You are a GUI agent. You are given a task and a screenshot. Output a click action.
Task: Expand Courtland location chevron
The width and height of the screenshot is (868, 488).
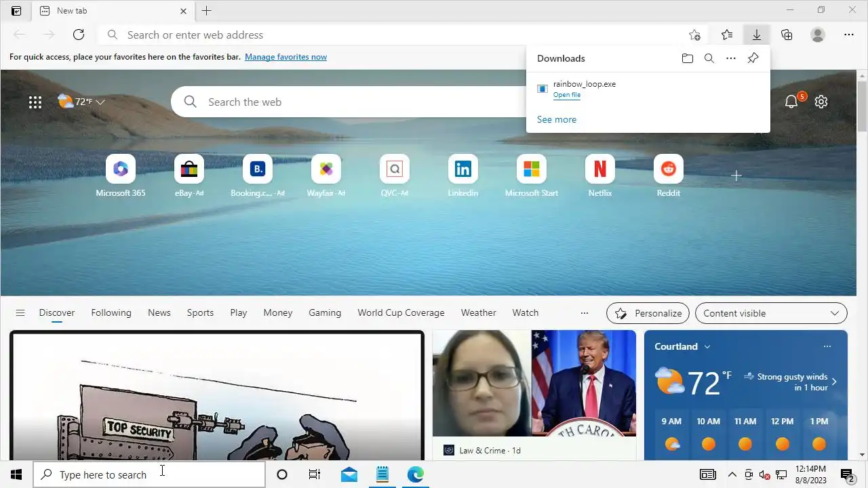pyautogui.click(x=707, y=346)
